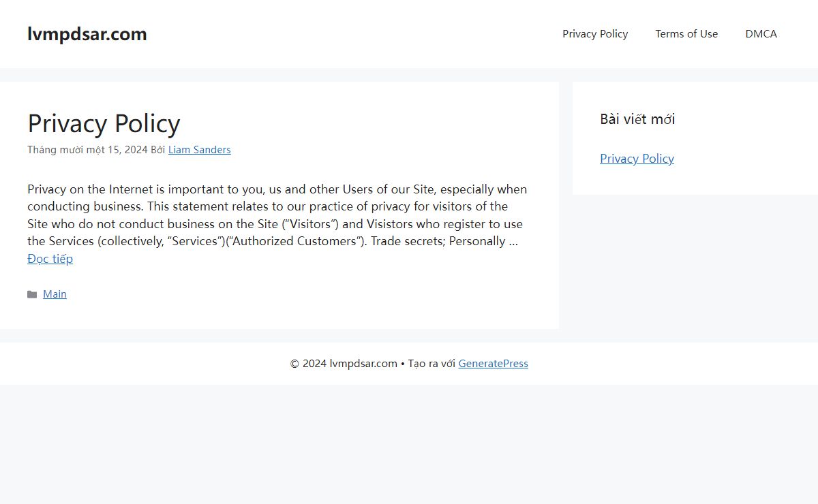The height and width of the screenshot is (504, 818).
Task: Click the folder icon beside Main category
Action: (32, 294)
